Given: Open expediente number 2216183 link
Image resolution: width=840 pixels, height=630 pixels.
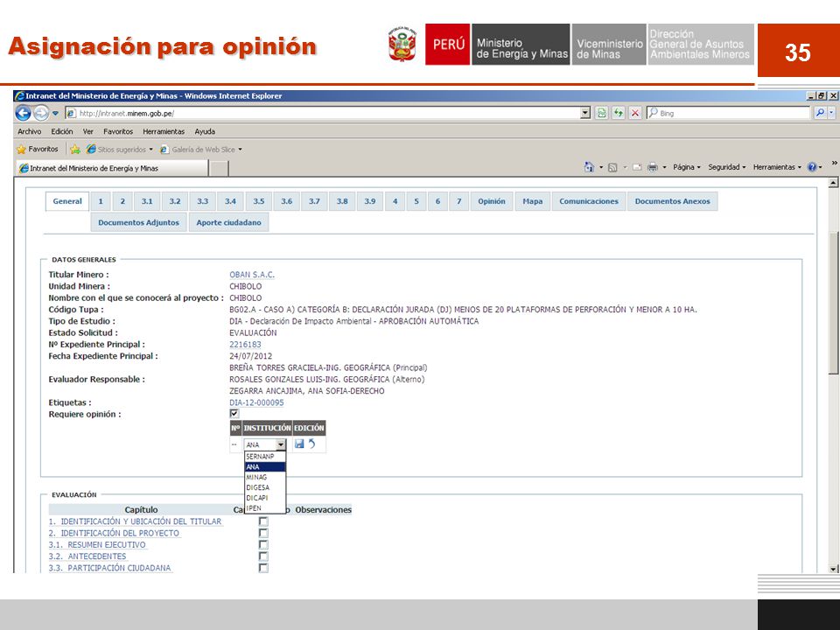Looking at the screenshot, I should click(245, 345).
